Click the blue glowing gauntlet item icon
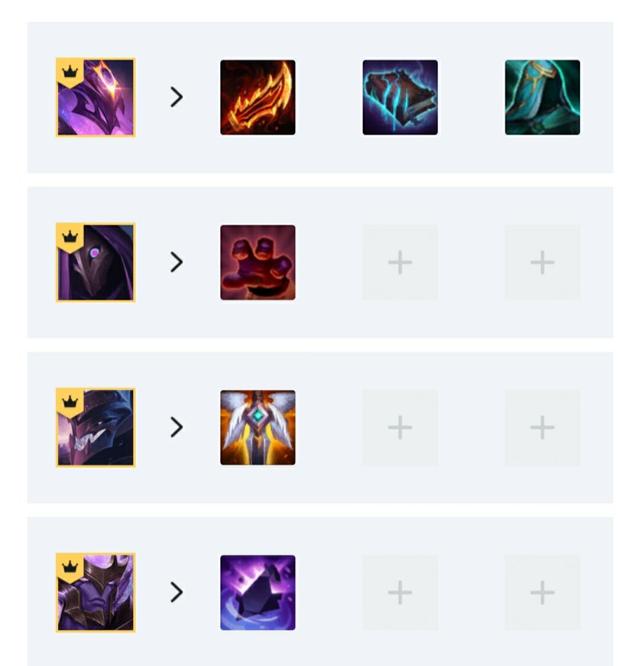The height and width of the screenshot is (666, 640). (400, 97)
